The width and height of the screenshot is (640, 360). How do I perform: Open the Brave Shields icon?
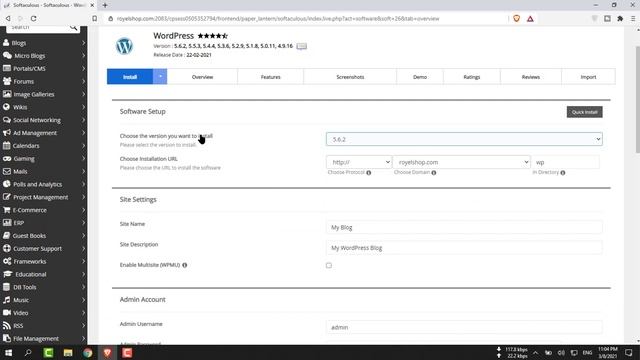pos(516,18)
